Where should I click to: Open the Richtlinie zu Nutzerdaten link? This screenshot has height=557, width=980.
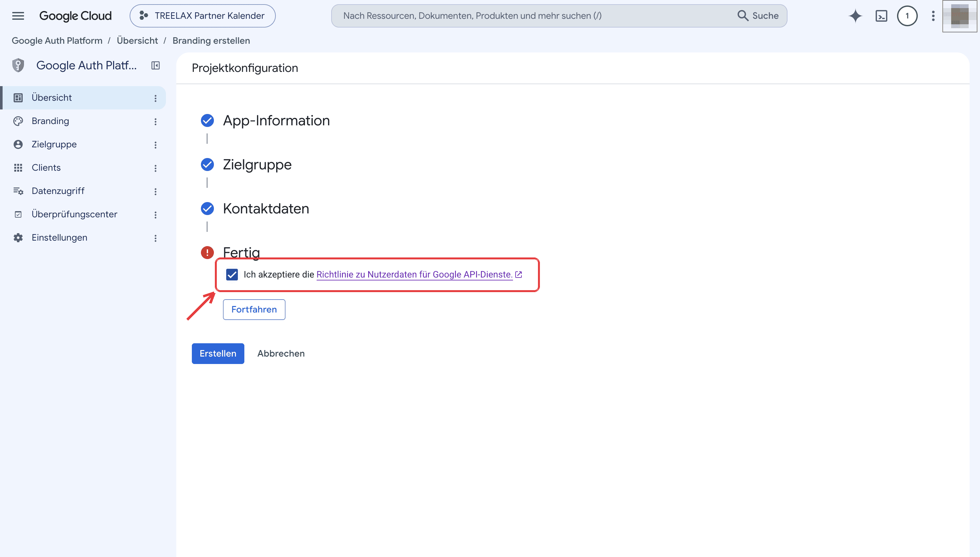[x=414, y=275]
